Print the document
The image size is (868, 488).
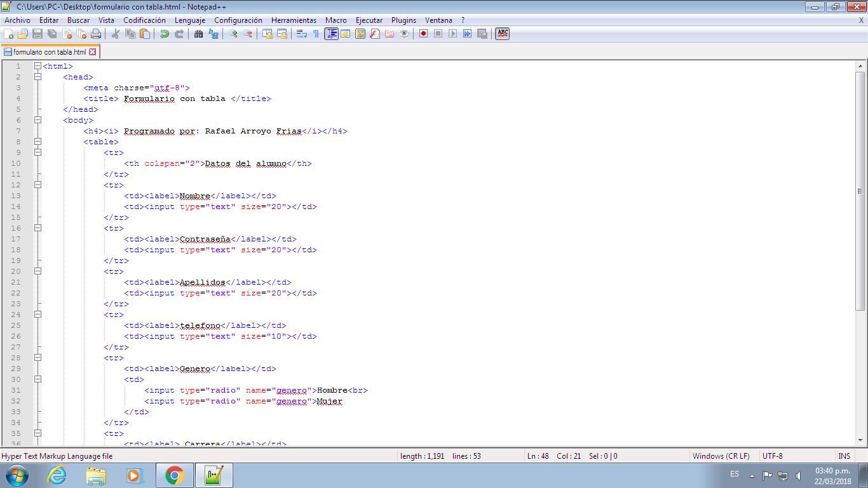(x=95, y=34)
